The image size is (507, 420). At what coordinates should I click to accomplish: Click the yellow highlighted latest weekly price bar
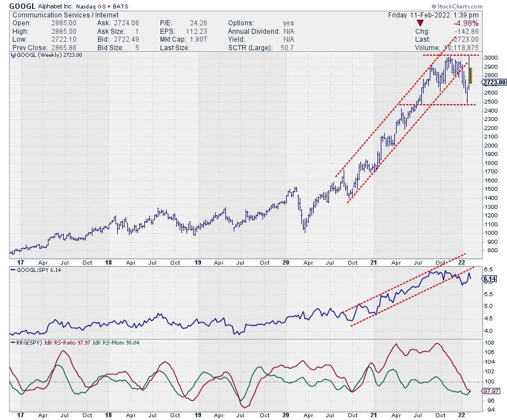(x=470, y=75)
